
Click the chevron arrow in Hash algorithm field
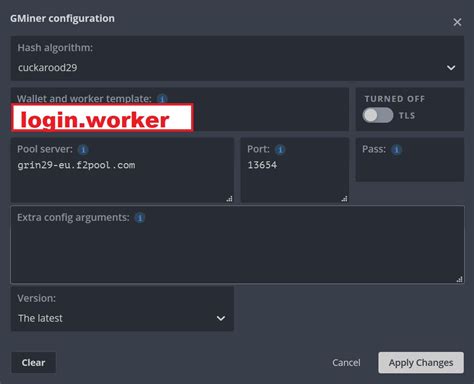click(x=451, y=68)
